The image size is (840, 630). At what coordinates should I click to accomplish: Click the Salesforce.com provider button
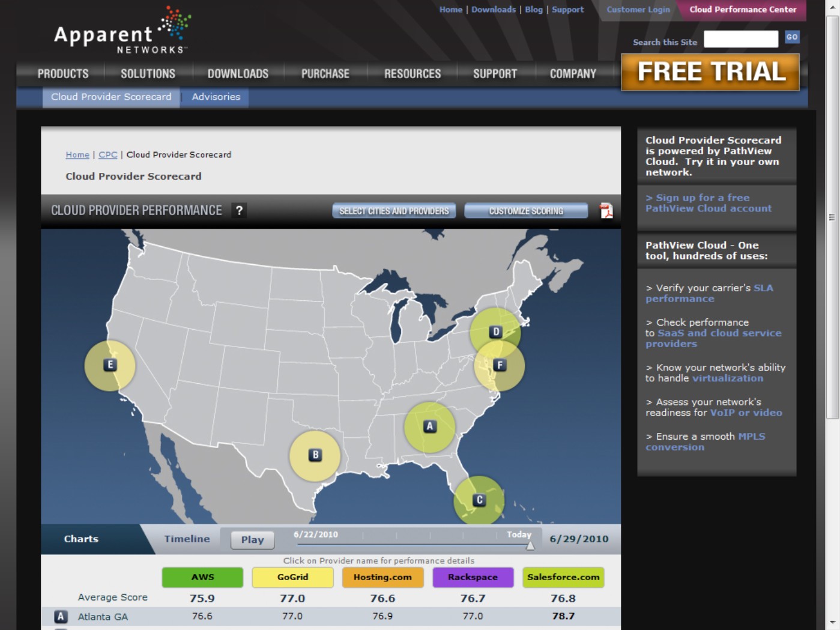(x=563, y=577)
